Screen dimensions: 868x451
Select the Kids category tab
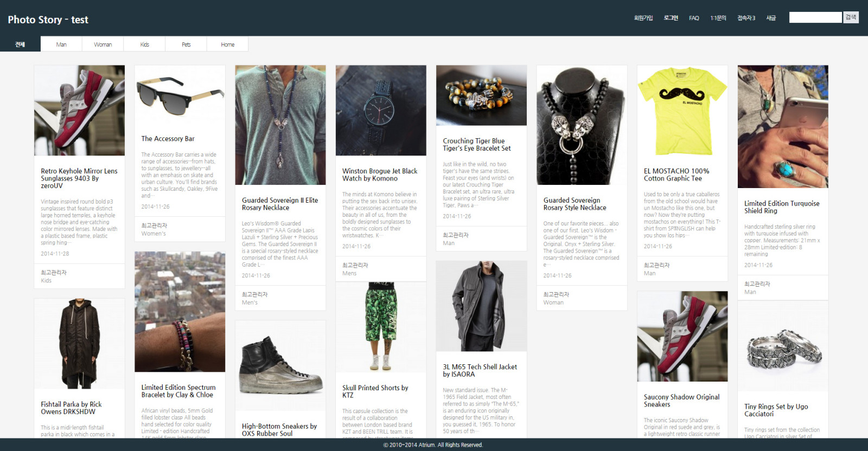[144, 44]
